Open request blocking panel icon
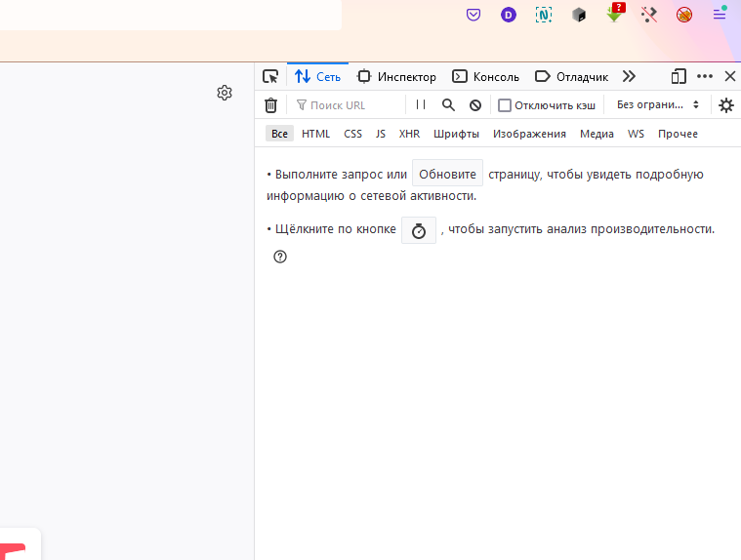This screenshot has width=741, height=560. [x=475, y=104]
